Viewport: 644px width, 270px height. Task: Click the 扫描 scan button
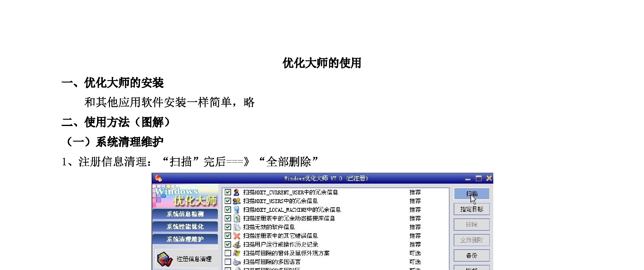pyautogui.click(x=472, y=193)
